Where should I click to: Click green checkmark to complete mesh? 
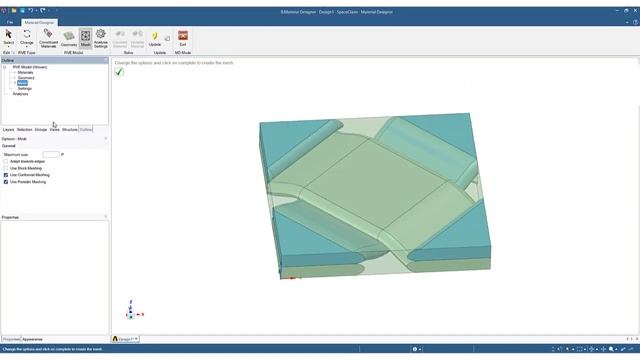pyautogui.click(x=119, y=72)
